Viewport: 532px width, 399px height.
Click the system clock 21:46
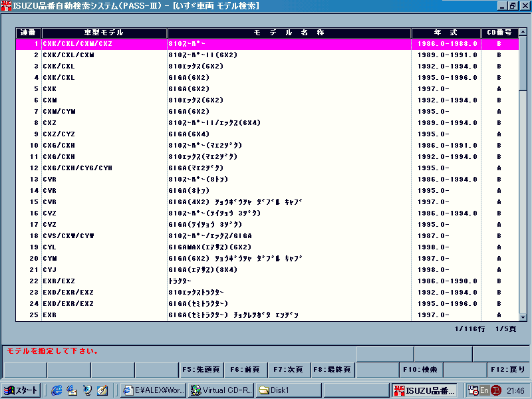pos(515,390)
